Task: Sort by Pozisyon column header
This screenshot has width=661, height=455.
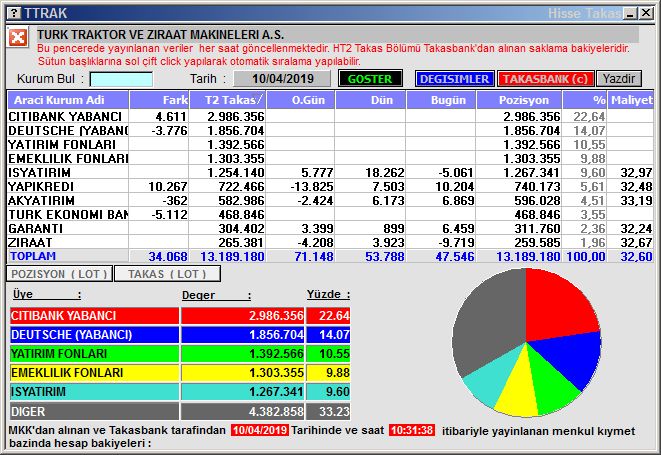Action: coord(519,100)
